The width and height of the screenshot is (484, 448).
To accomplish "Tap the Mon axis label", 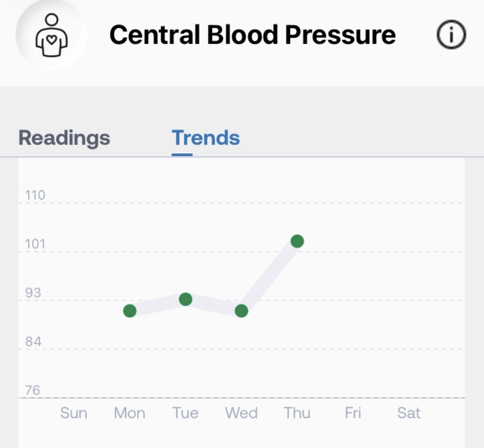I will tap(130, 413).
